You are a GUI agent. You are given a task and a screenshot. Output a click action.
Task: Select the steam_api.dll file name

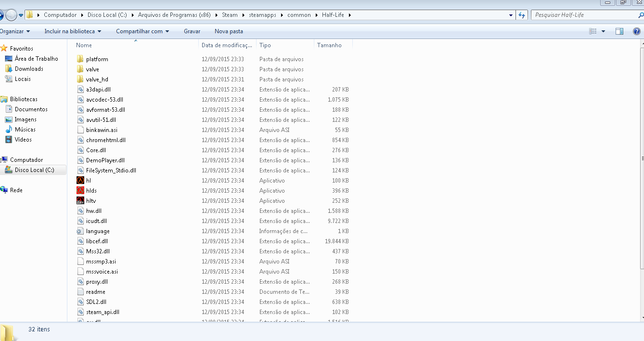103,312
